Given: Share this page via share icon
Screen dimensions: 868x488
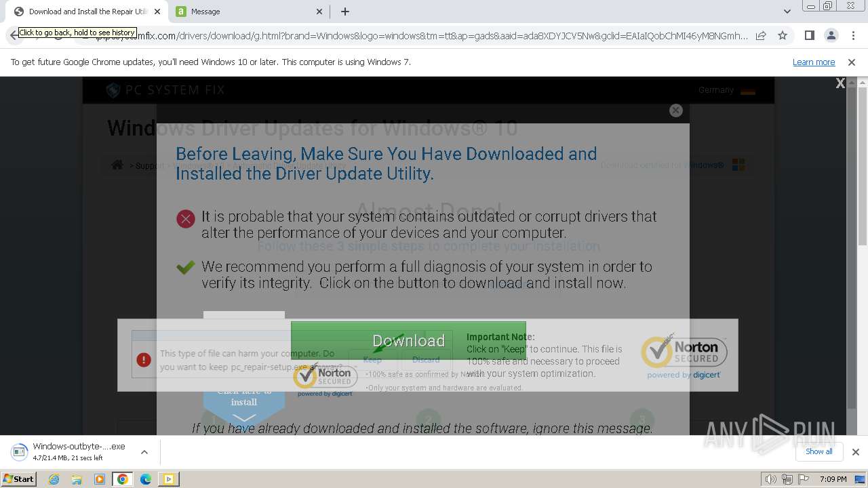Looking at the screenshot, I should coord(761,36).
